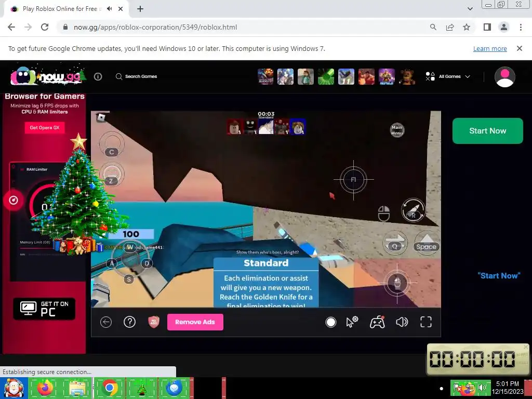
Task: Click the tray volume speaker icon
Action: (481, 387)
